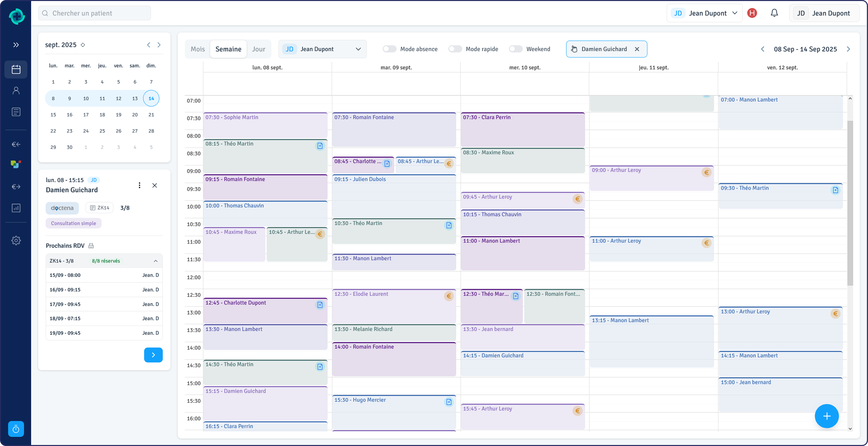Click euro icon on 09:00 Arthur Leroy

tap(706, 172)
